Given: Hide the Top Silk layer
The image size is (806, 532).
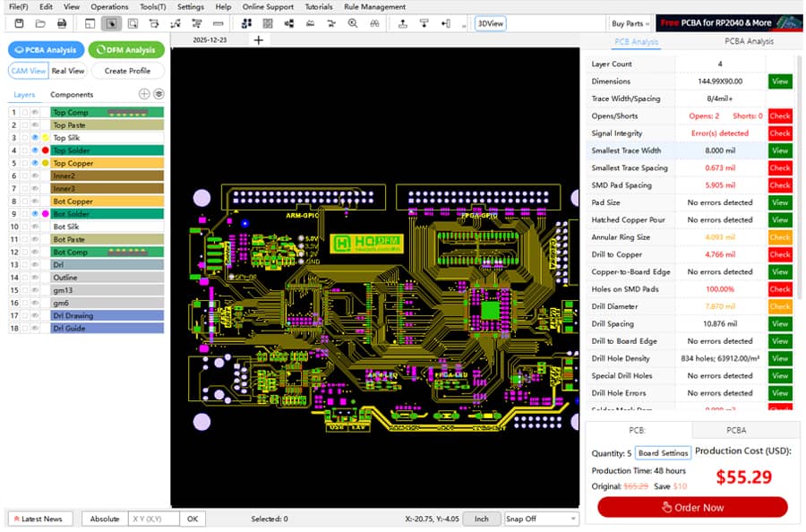Looking at the screenshot, I should click(x=35, y=138).
